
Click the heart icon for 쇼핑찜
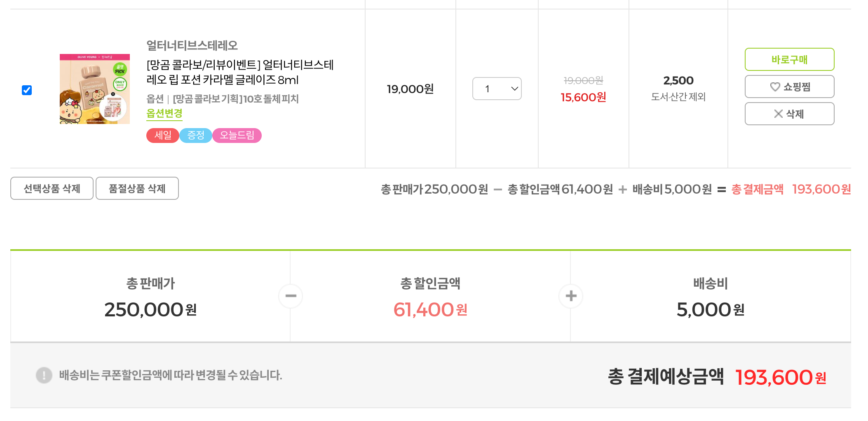pos(775,87)
